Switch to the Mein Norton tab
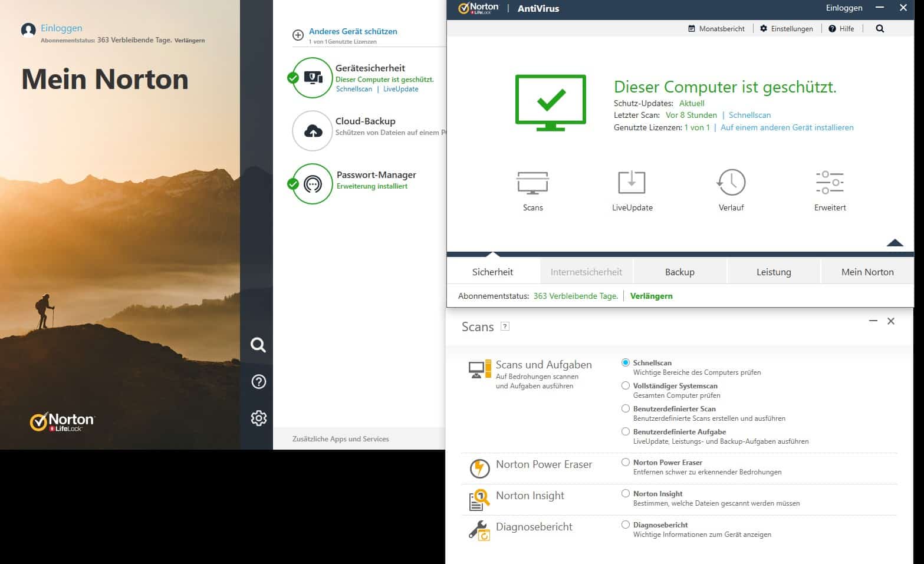This screenshot has width=924, height=564. 867,272
